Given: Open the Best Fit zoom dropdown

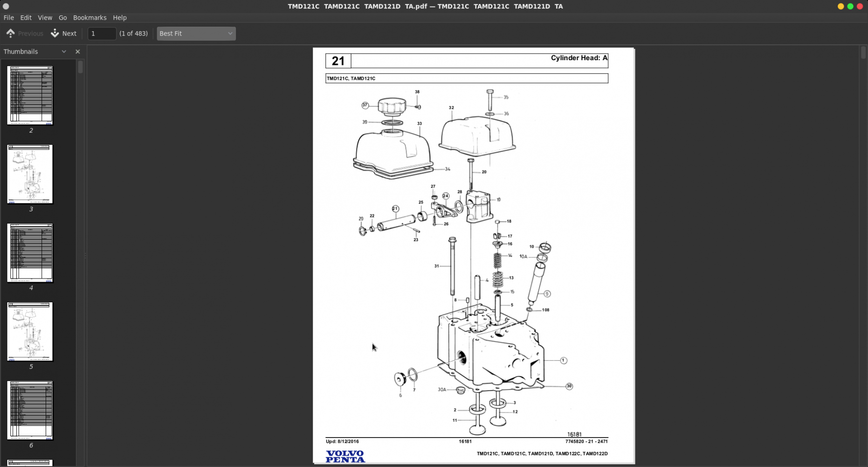Looking at the screenshot, I should [x=196, y=33].
